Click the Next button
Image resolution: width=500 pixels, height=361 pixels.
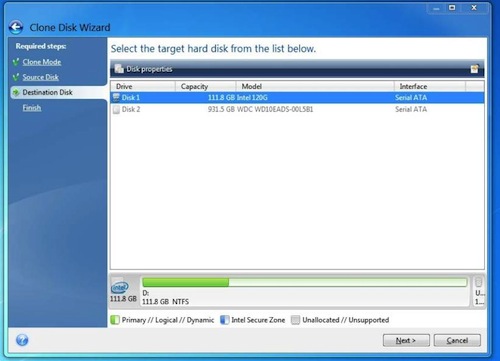406,340
